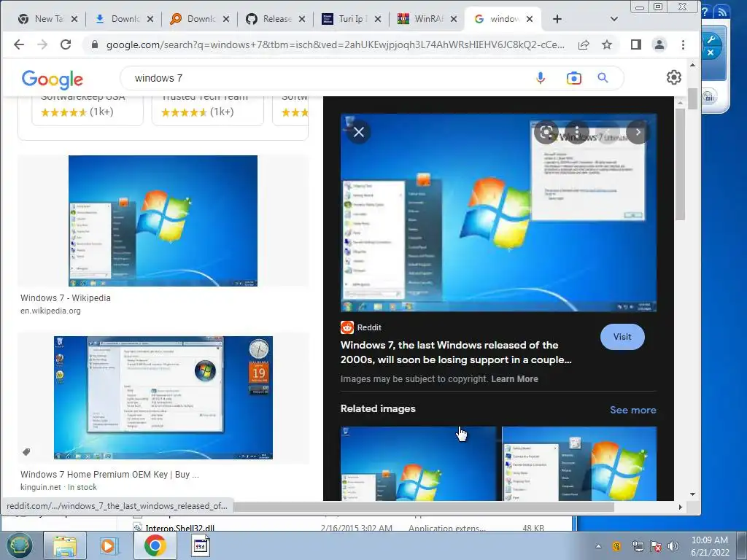Reload the current Google search page
Image resolution: width=747 pixels, height=560 pixels.
point(66,44)
